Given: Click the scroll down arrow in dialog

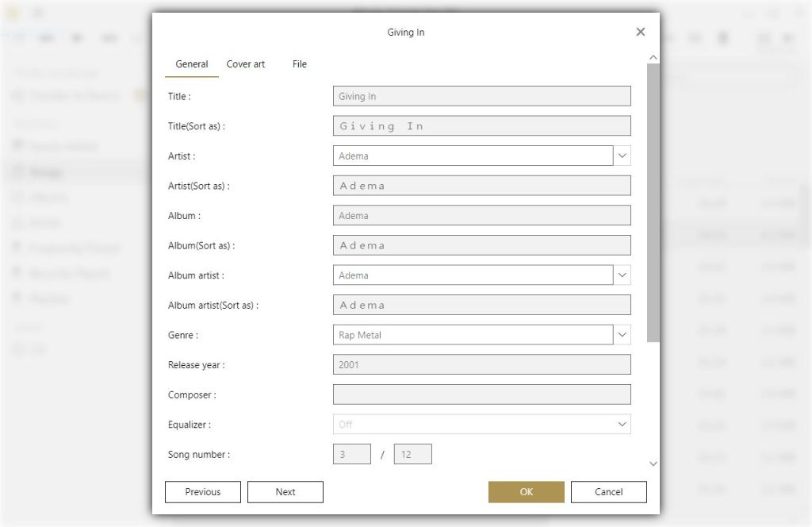Looking at the screenshot, I should pos(653,464).
